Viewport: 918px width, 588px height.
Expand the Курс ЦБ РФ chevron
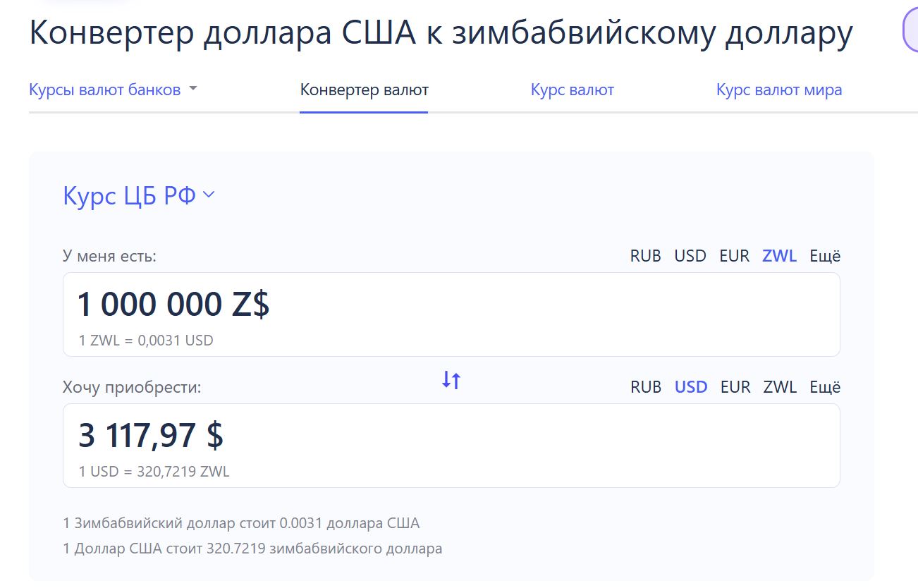pos(208,196)
